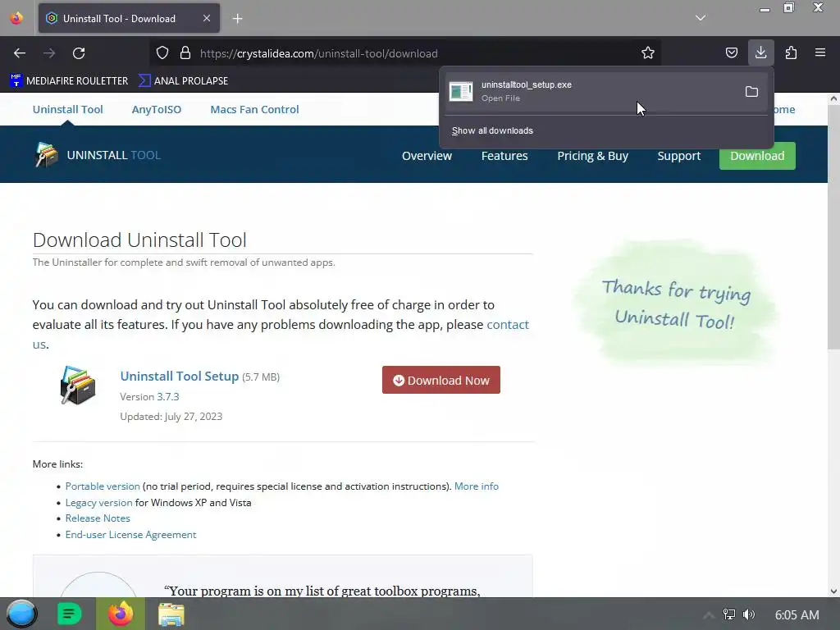Open the Portable version link

pyautogui.click(x=103, y=486)
